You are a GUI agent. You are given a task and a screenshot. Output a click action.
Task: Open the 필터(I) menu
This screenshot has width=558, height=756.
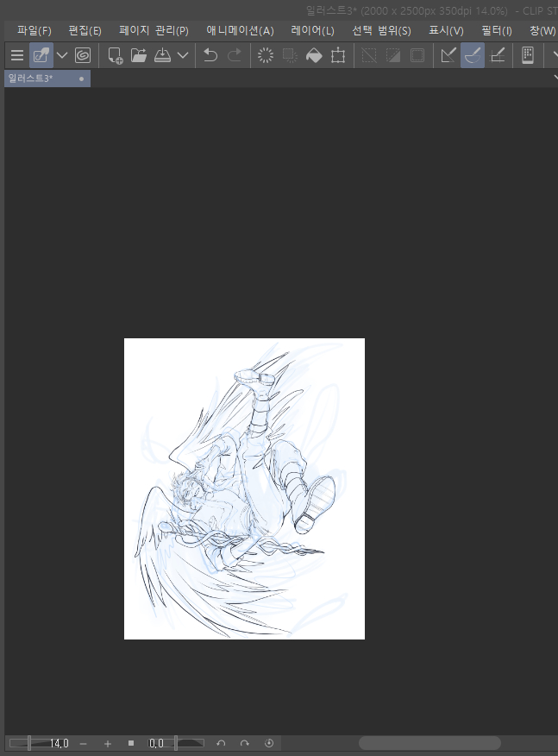pos(495,30)
